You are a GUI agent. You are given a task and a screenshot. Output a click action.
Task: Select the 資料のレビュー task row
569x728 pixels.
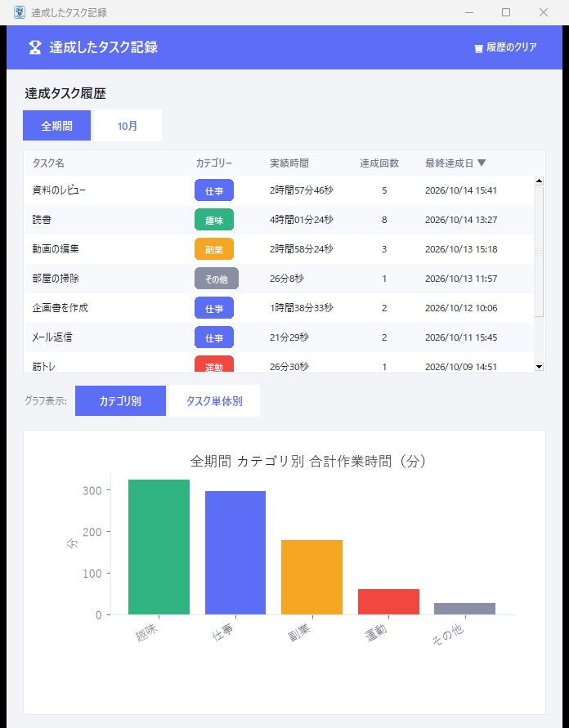click(x=279, y=190)
